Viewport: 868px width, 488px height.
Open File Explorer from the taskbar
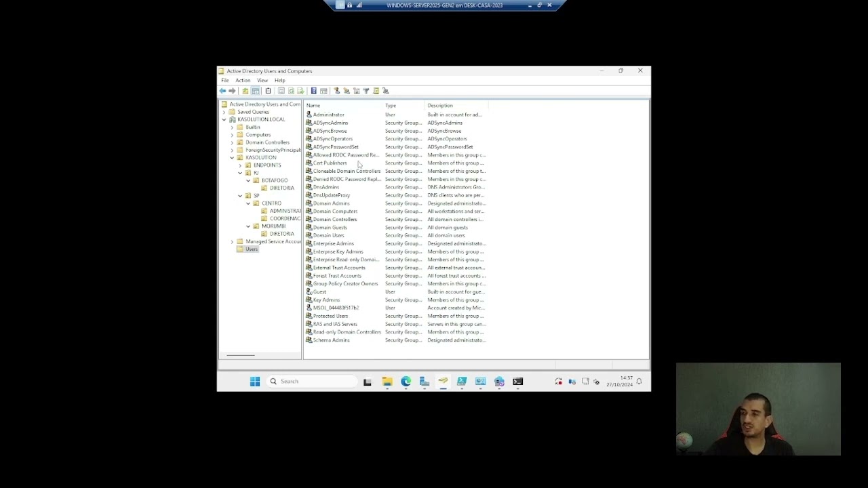pos(387,382)
